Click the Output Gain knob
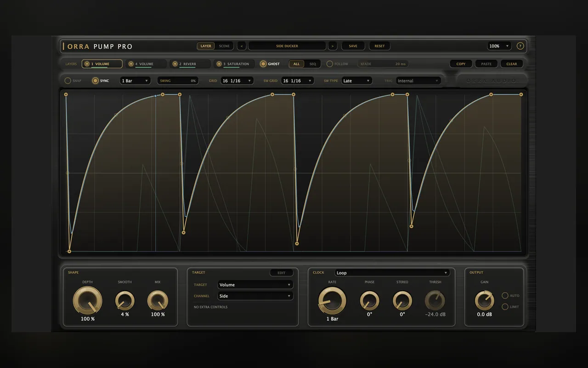 (484, 301)
